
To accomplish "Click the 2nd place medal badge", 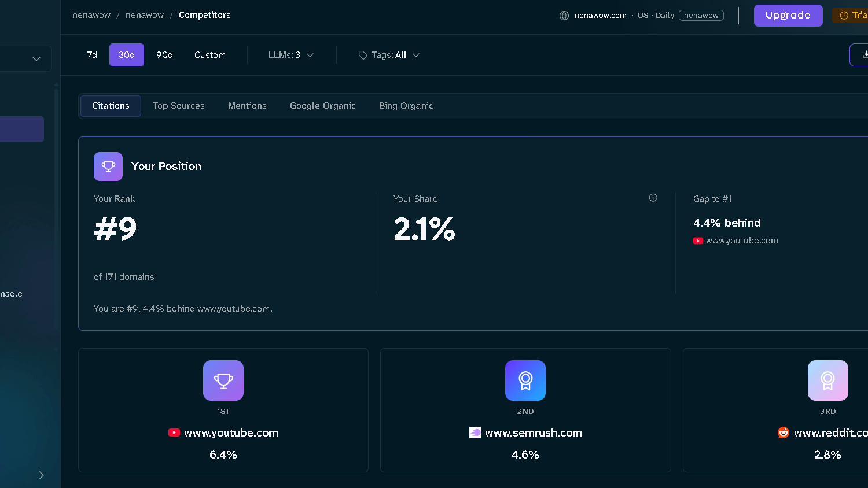I will click(x=525, y=380).
